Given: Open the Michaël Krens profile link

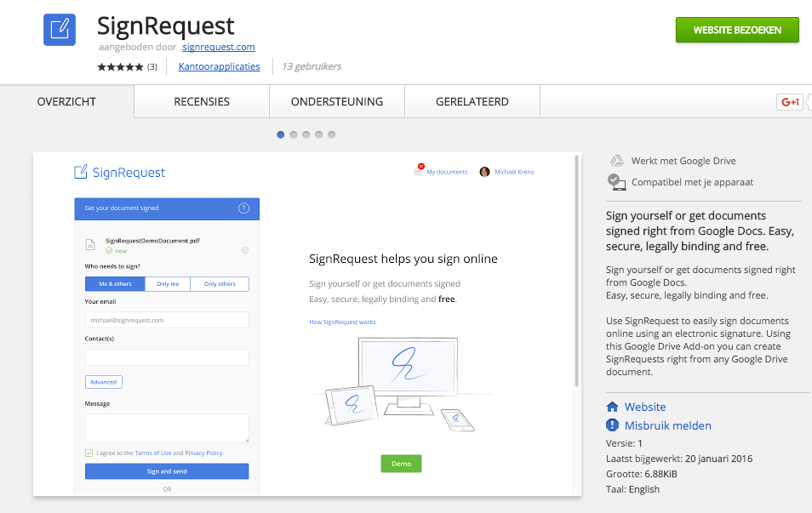Looking at the screenshot, I should click(x=514, y=172).
